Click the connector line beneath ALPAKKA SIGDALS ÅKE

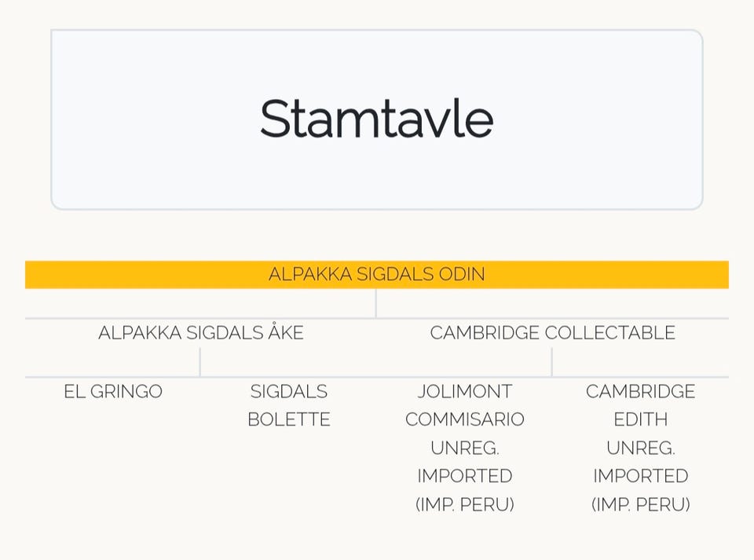(200, 362)
